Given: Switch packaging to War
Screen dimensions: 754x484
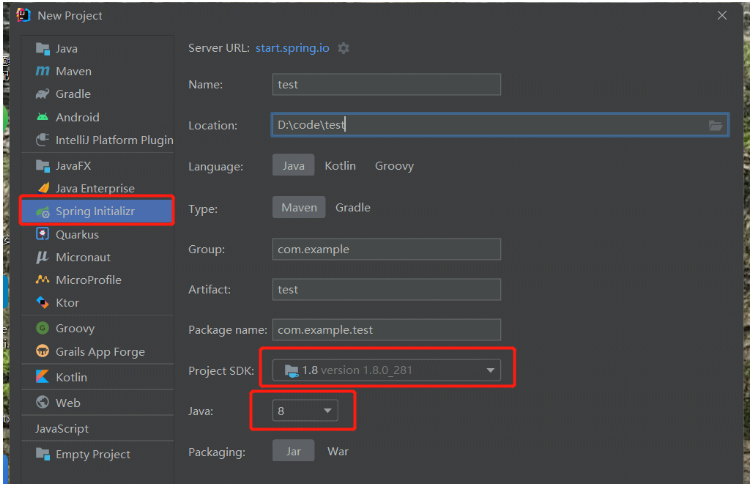Looking at the screenshot, I should point(338,451).
